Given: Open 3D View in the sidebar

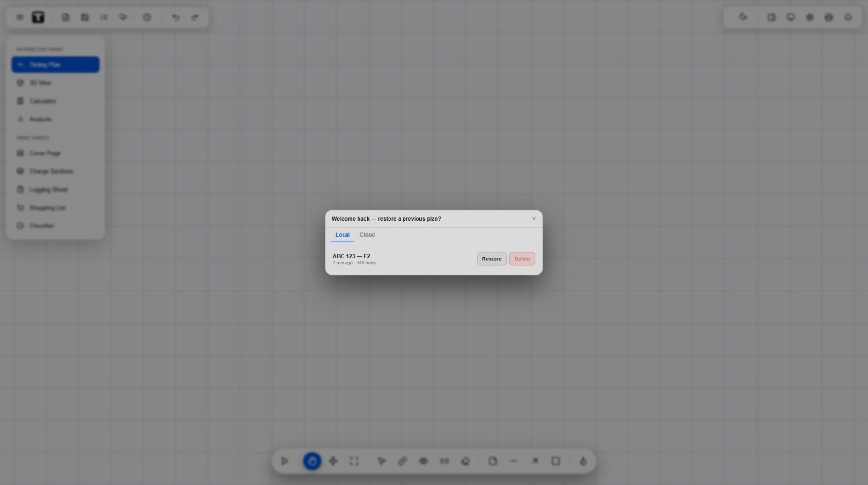Looking at the screenshot, I should point(55,83).
